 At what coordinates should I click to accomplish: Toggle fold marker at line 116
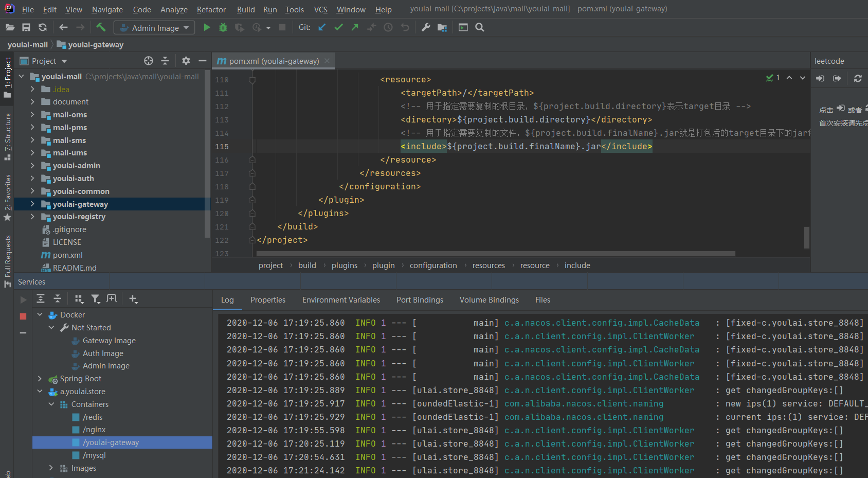point(252,160)
